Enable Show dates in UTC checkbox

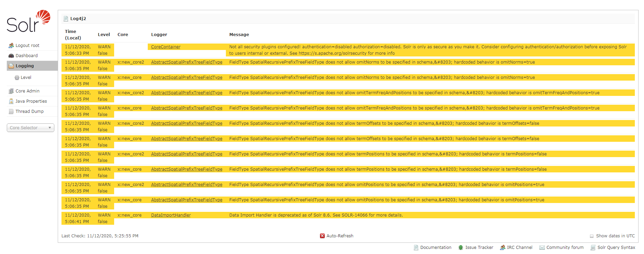tap(592, 236)
